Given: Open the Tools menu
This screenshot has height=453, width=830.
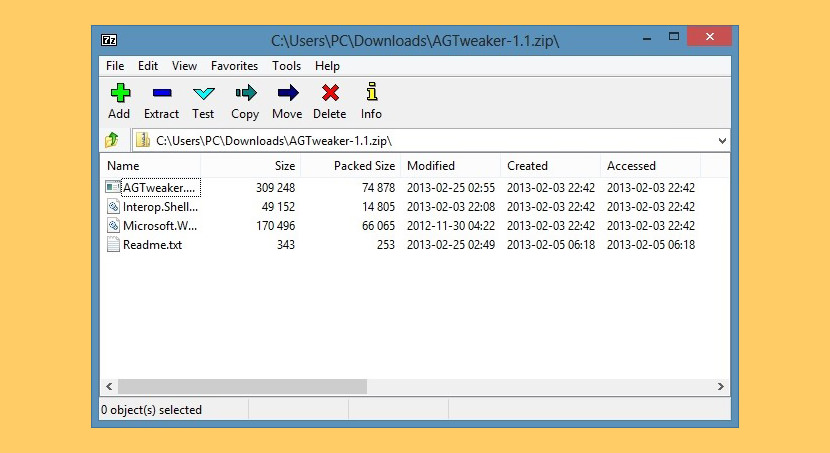Looking at the screenshot, I should (286, 66).
